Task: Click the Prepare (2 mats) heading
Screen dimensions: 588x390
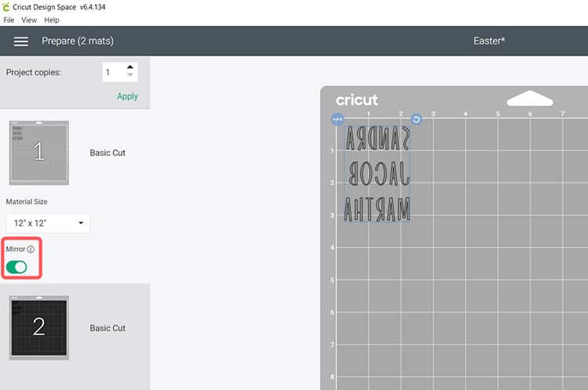Action: click(78, 41)
